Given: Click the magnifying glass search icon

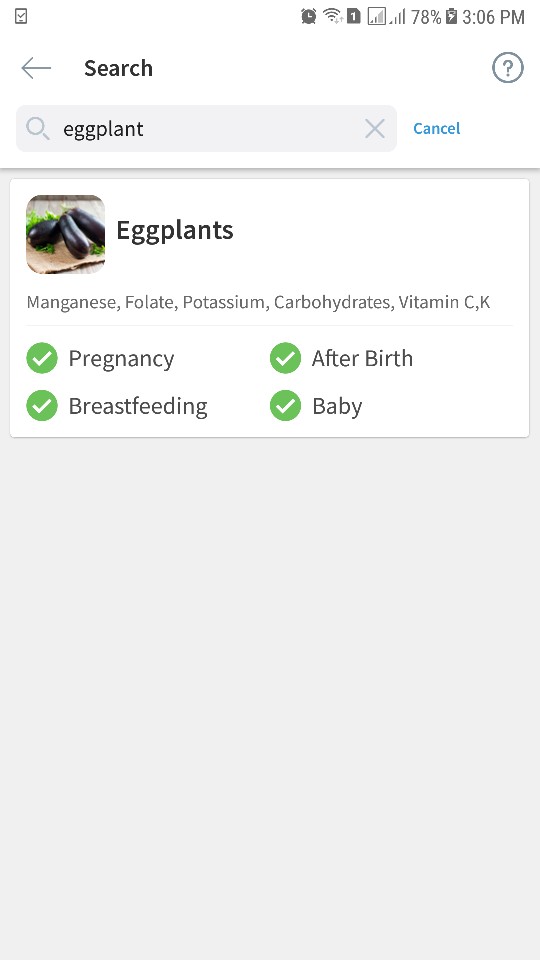Looking at the screenshot, I should (37, 129).
